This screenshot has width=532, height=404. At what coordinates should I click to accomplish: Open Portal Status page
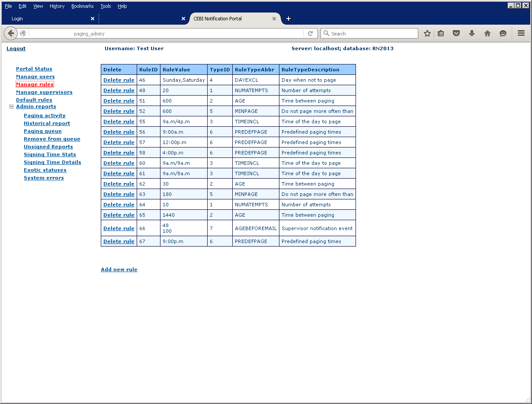click(x=34, y=69)
